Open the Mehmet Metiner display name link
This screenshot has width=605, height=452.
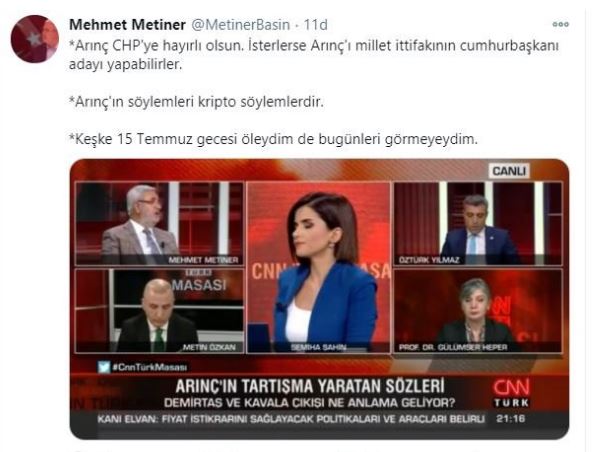point(127,25)
